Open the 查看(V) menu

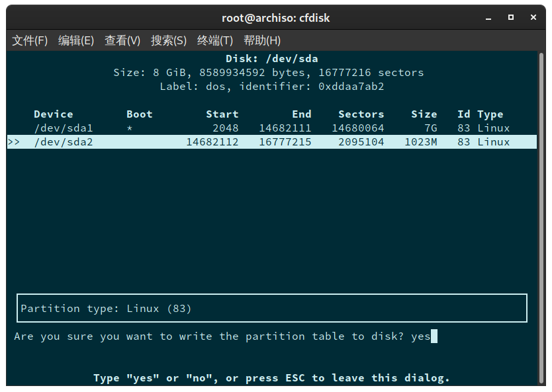pos(122,40)
